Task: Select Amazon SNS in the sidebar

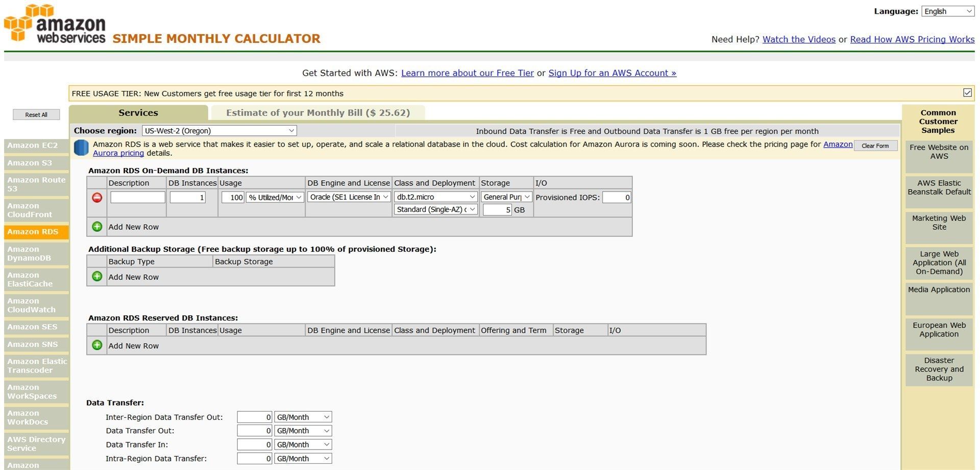Action: pos(36,344)
